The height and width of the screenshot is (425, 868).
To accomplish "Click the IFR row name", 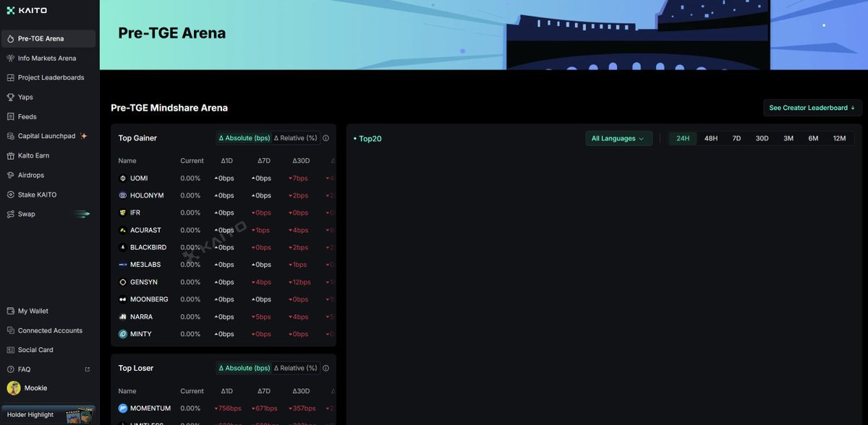I will click(135, 213).
